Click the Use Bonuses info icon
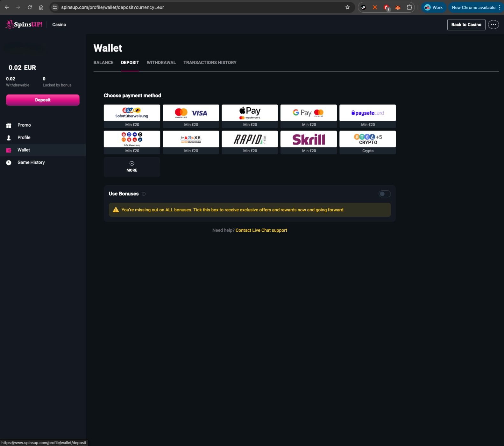Image resolution: width=504 pixels, height=446 pixels. pyautogui.click(x=144, y=194)
